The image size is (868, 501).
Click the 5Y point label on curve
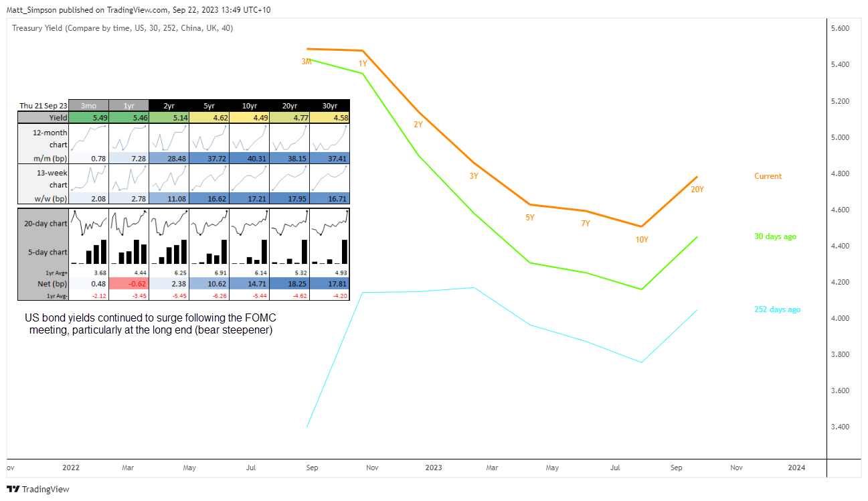coord(530,218)
